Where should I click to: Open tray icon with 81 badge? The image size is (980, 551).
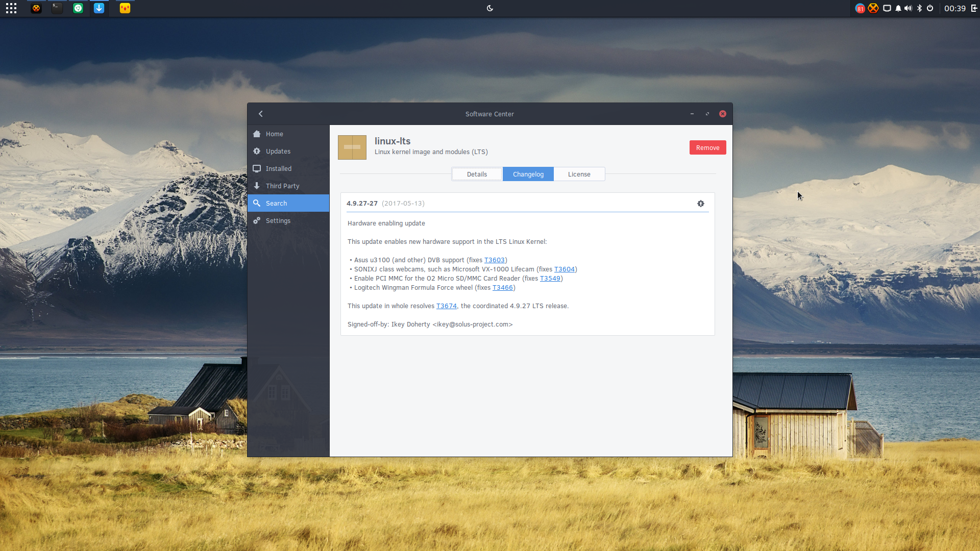click(860, 8)
